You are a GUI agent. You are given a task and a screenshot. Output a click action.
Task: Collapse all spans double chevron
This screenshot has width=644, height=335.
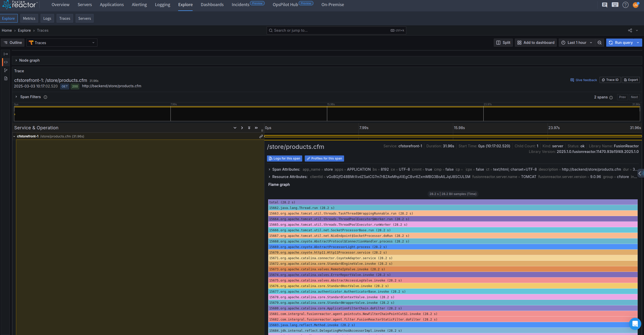(x=249, y=128)
